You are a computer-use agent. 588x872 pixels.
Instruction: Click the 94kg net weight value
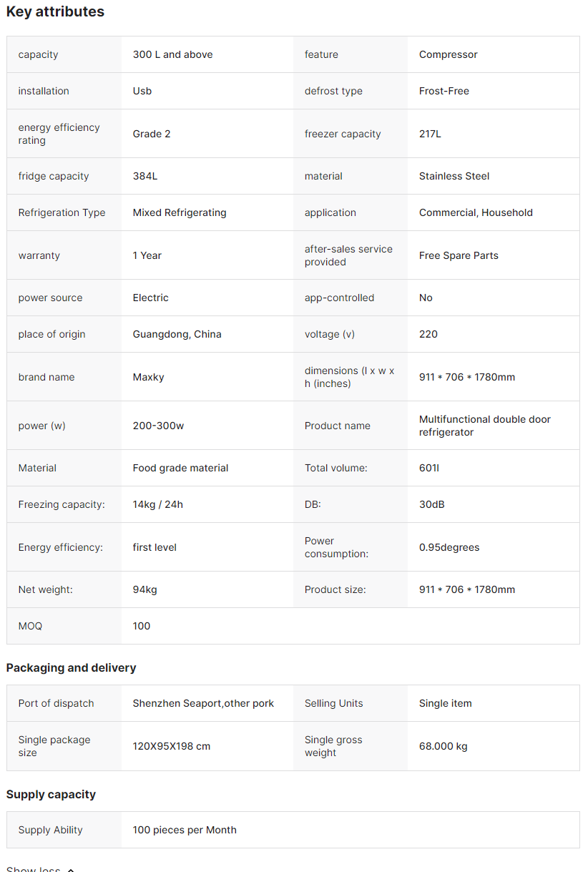click(x=144, y=589)
